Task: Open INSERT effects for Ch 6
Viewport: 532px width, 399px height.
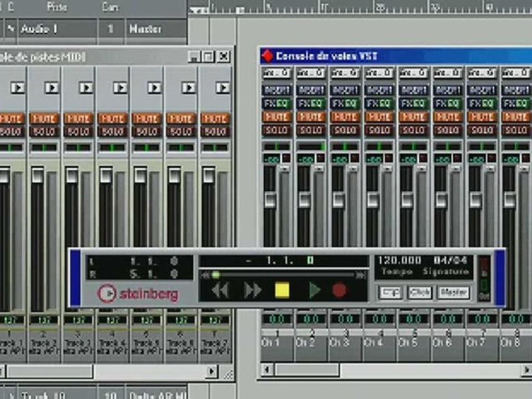Action: click(448, 90)
